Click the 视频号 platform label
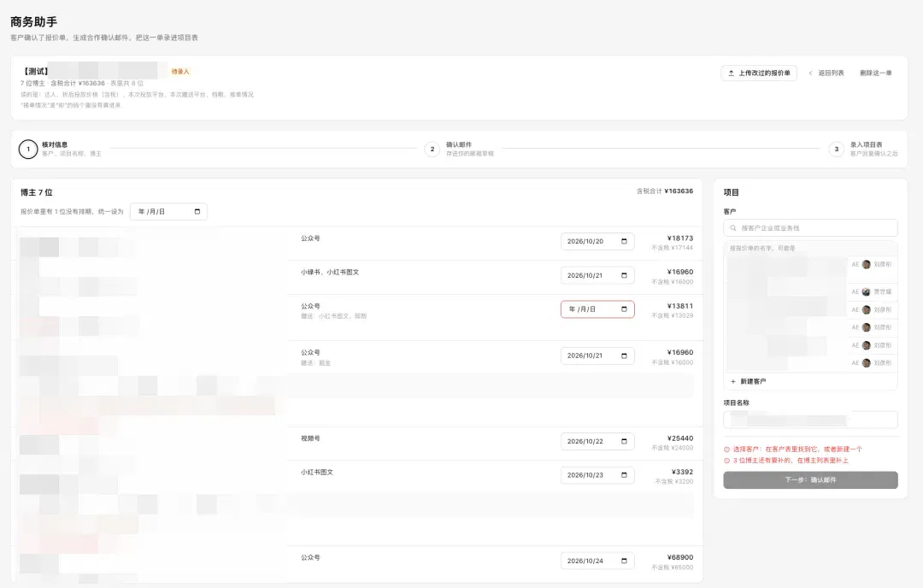This screenshot has width=923, height=588. (310, 438)
